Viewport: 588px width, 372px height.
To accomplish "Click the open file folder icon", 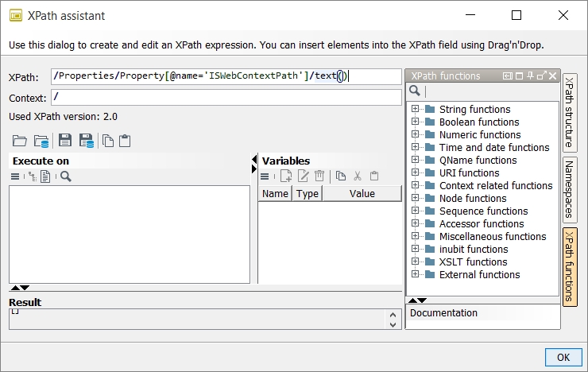I will [x=20, y=141].
